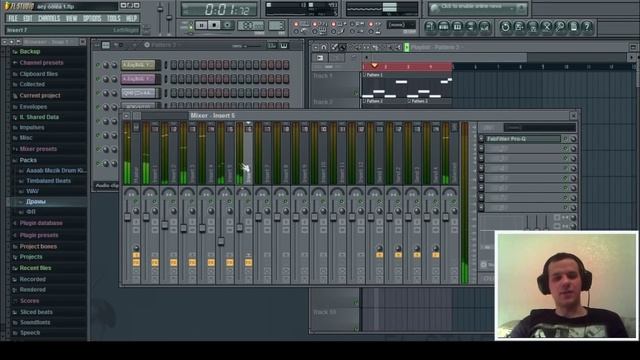The height and width of the screenshot is (360, 640).
Task: Click the audio editor toolbar icon
Action: click(x=546, y=27)
